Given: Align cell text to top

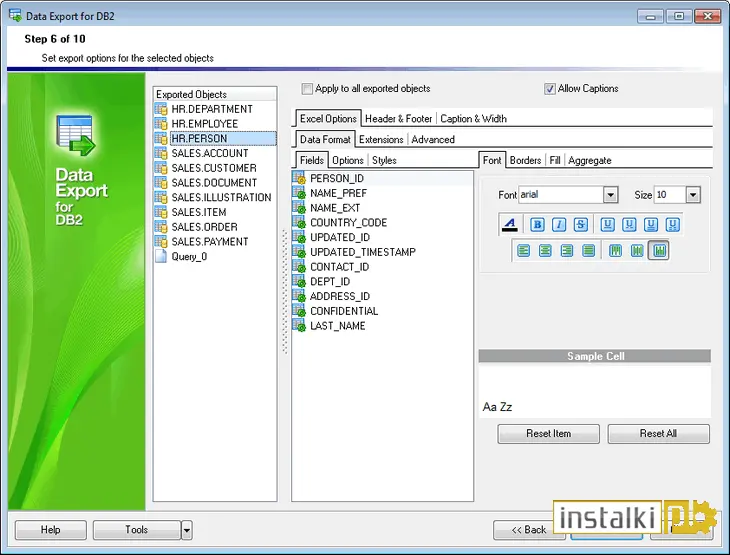Looking at the screenshot, I should tap(615, 251).
